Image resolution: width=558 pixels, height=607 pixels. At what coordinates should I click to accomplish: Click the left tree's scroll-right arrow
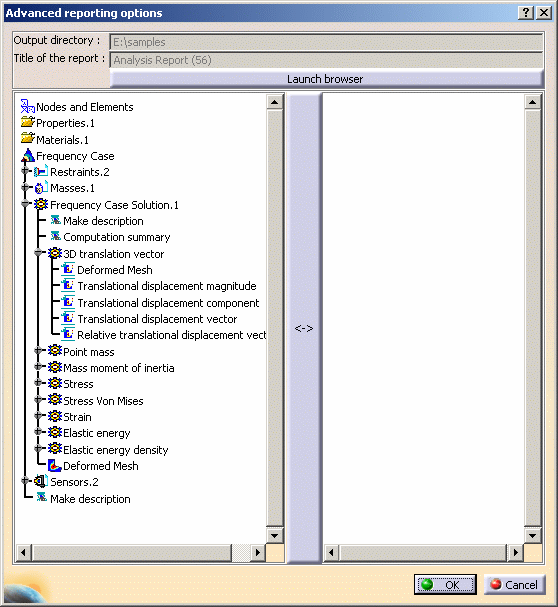[258, 552]
